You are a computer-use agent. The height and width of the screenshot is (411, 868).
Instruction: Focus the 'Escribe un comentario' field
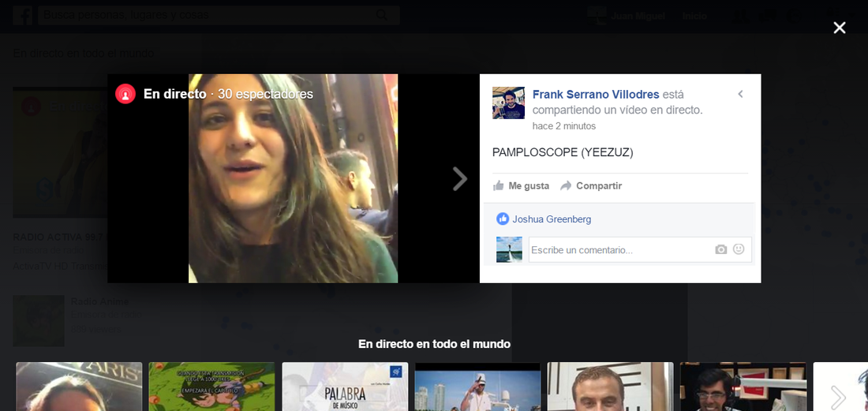(640, 250)
